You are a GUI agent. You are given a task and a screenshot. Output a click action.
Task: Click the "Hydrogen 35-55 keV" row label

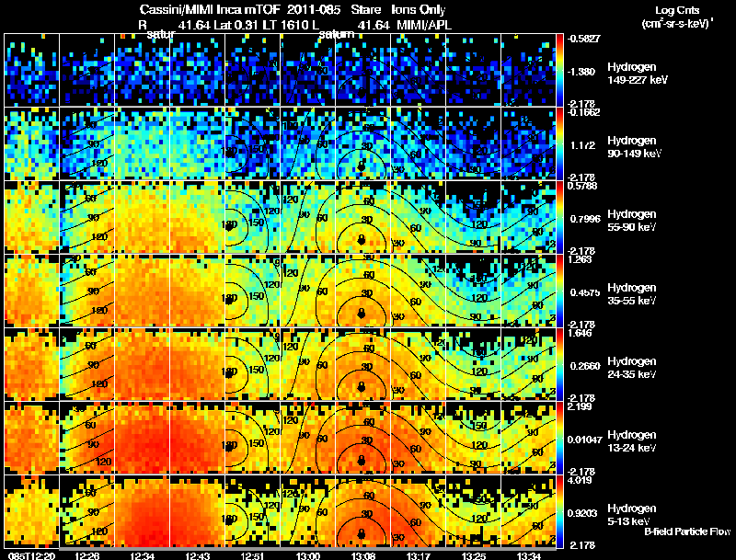coord(632,294)
